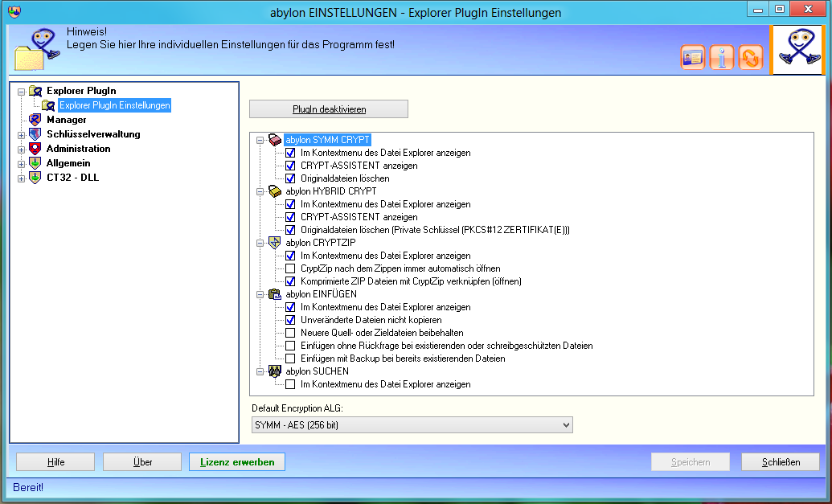
Task: Click Explorer PlugIn Einstellungen item icon
Action: click(x=49, y=105)
